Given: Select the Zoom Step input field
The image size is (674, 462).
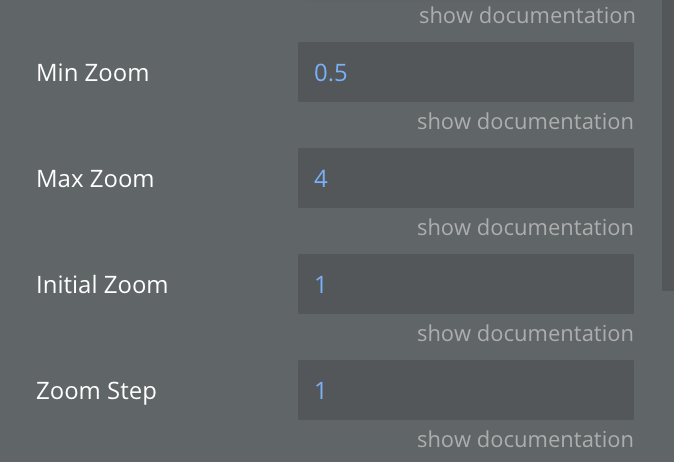Looking at the screenshot, I should click(x=465, y=390).
